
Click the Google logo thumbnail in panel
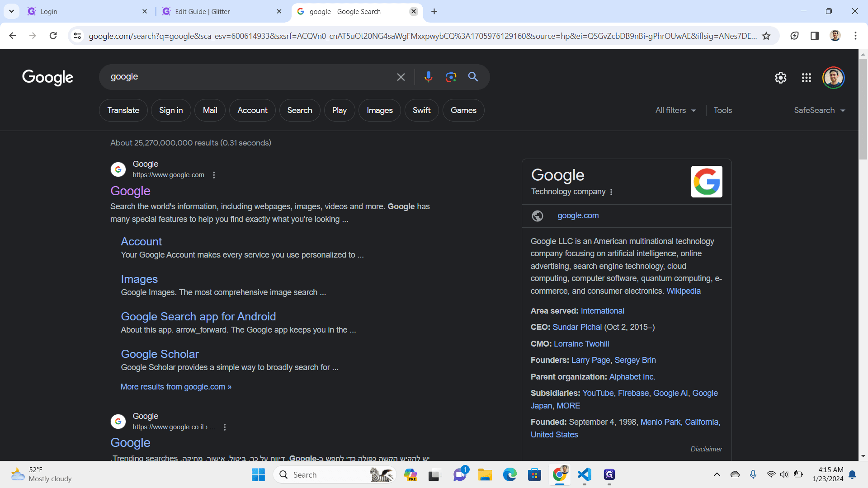pos(707,182)
